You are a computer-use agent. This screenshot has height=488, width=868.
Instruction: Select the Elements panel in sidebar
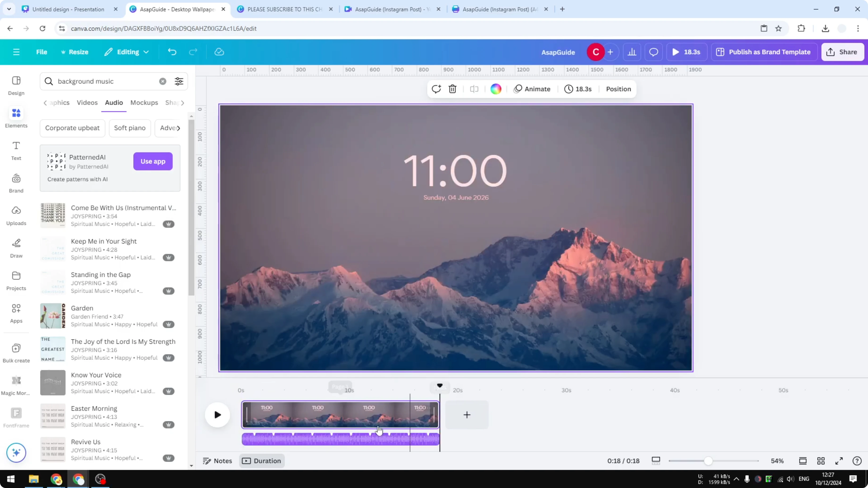coord(16,117)
